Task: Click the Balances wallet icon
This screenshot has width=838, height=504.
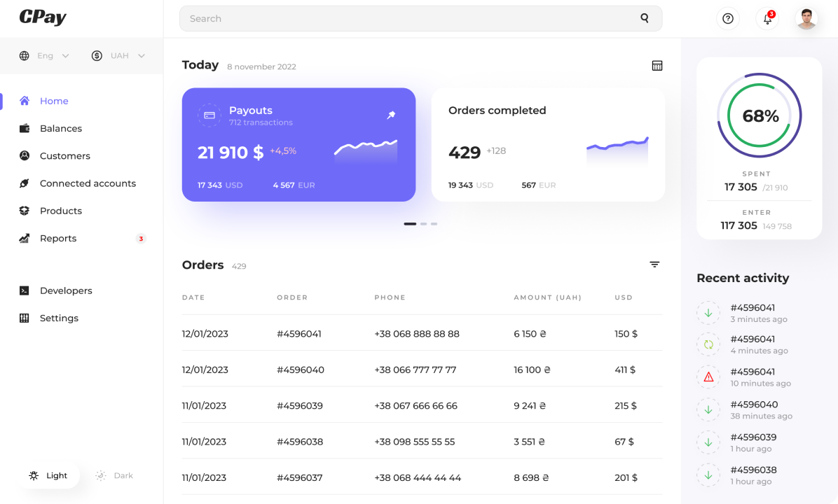Action: click(x=25, y=128)
